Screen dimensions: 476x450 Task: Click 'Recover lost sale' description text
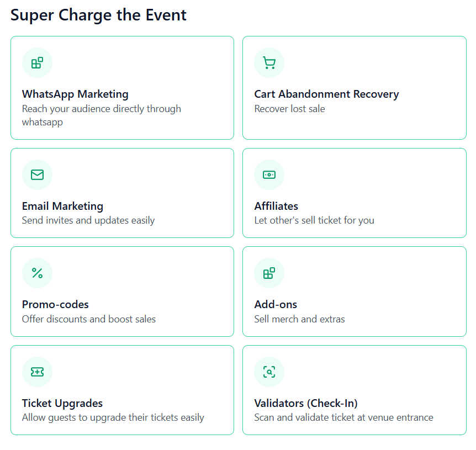pyautogui.click(x=289, y=109)
